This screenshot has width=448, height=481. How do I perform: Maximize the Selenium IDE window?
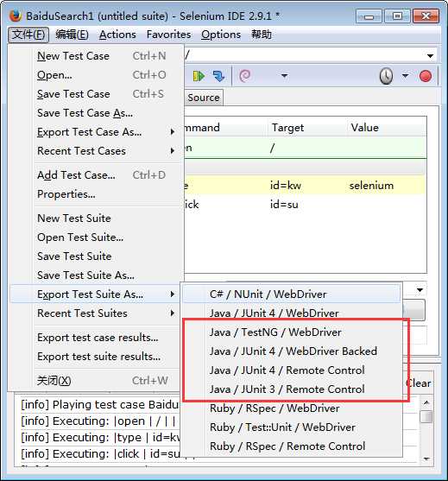point(397,16)
